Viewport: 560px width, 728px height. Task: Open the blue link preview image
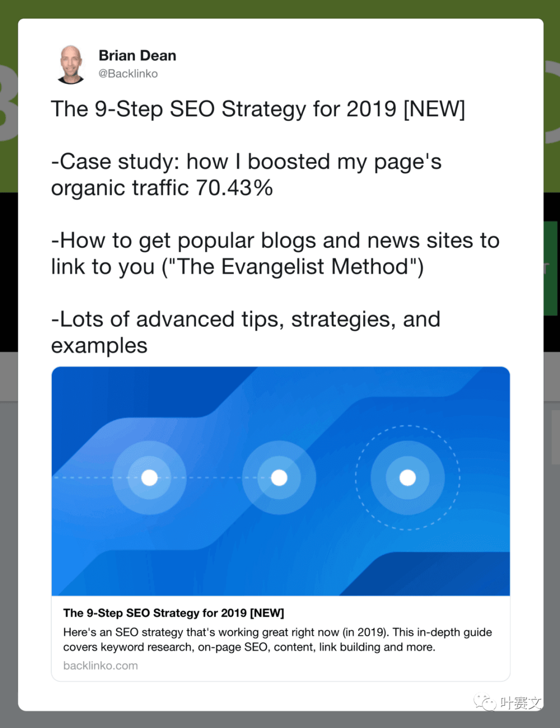click(x=281, y=481)
